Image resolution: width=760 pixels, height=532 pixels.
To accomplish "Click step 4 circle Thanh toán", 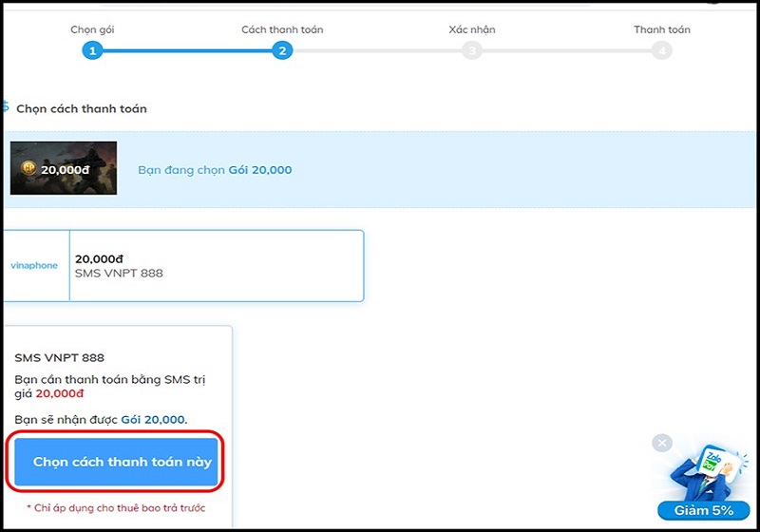I will (x=661, y=50).
